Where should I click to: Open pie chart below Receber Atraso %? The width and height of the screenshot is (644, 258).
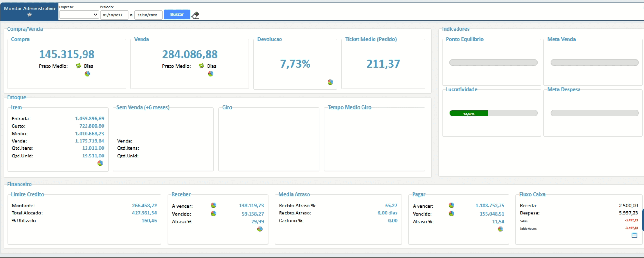(260, 229)
